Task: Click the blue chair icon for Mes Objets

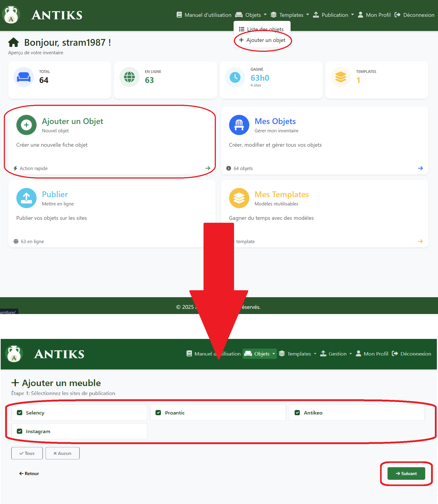Action: (239, 125)
